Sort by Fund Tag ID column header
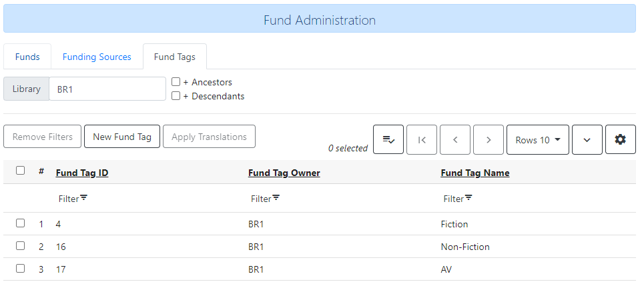This screenshot has width=644, height=282. (x=82, y=173)
